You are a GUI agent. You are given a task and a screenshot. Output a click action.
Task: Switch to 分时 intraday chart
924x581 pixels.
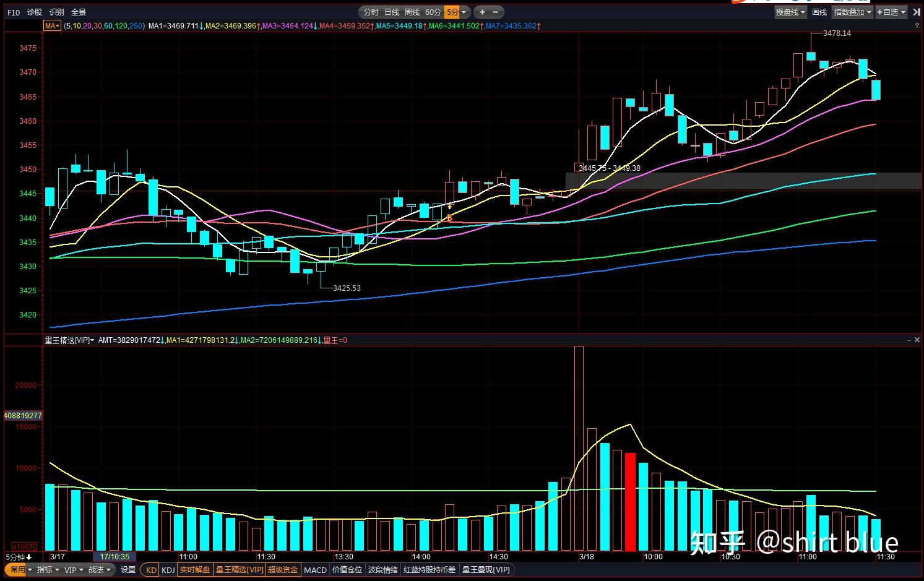click(371, 12)
